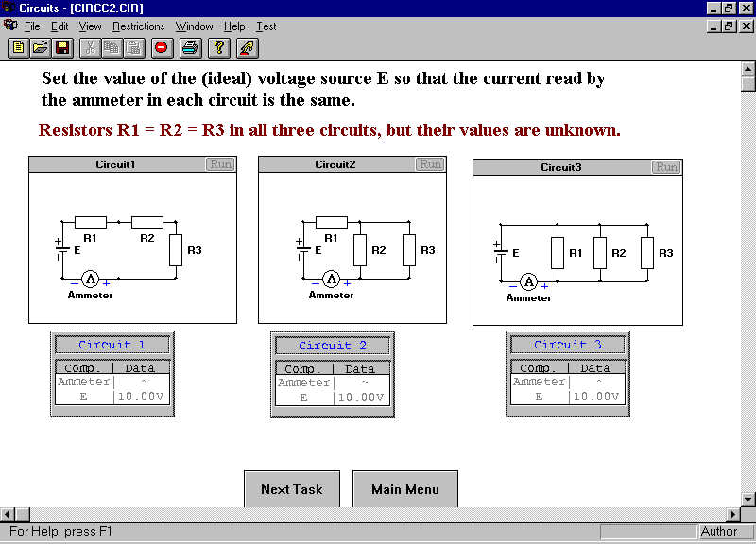Screen dimensions: 756x544
Task: Click the Save floppy disk icon
Action: pos(62,46)
